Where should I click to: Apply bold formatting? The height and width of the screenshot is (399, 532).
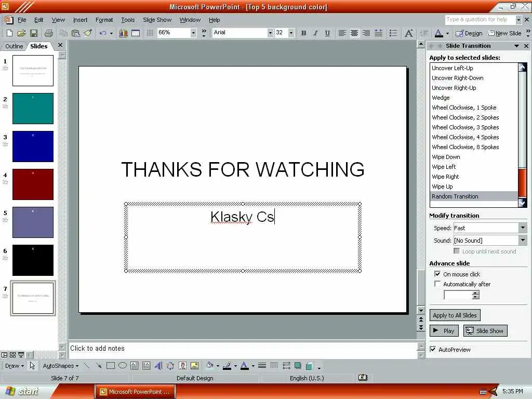coord(303,33)
